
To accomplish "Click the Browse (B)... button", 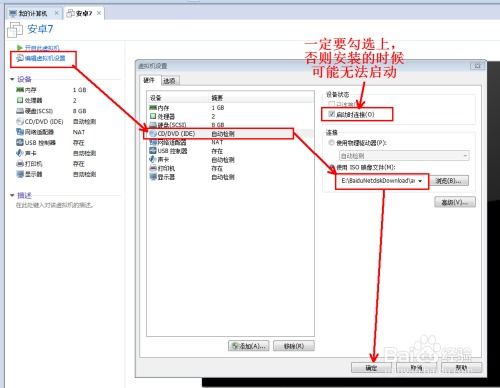I will (449, 181).
